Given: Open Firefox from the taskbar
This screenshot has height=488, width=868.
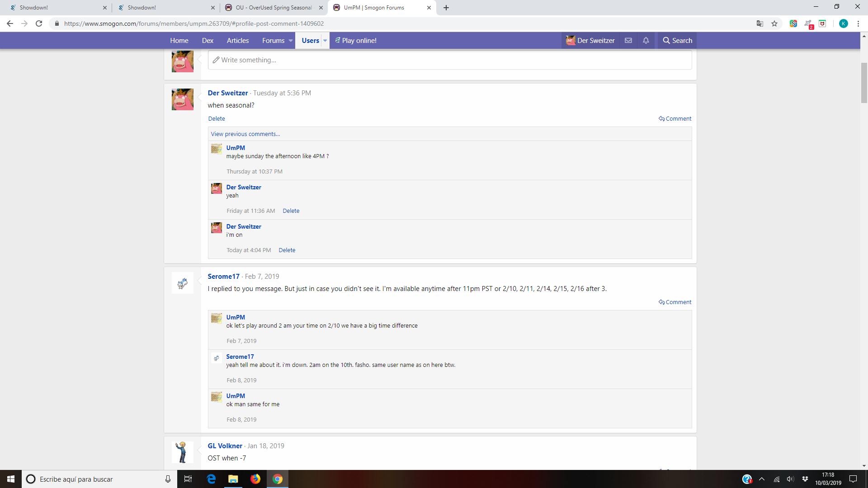Looking at the screenshot, I should (255, 479).
